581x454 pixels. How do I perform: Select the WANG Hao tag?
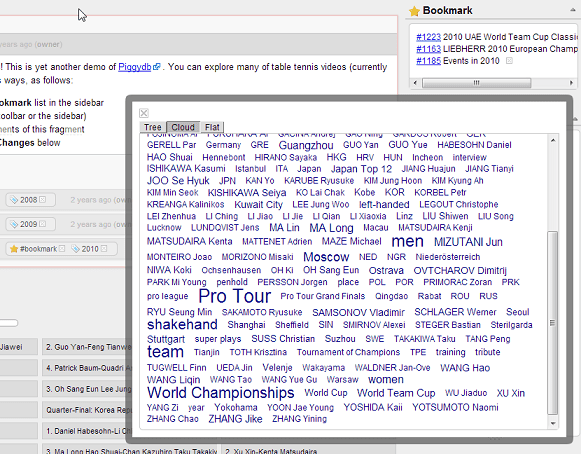pyautogui.click(x=465, y=368)
